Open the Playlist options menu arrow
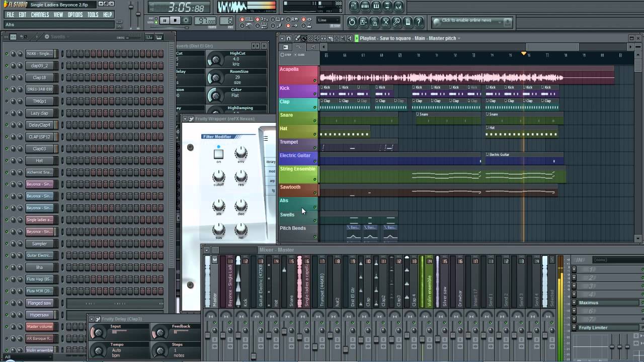This screenshot has height=362, width=644. coord(282,38)
